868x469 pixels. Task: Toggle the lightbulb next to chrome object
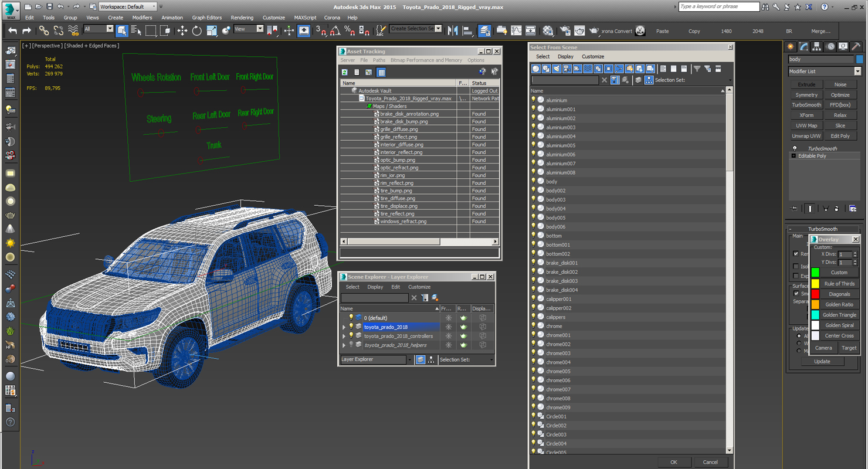coord(534,326)
